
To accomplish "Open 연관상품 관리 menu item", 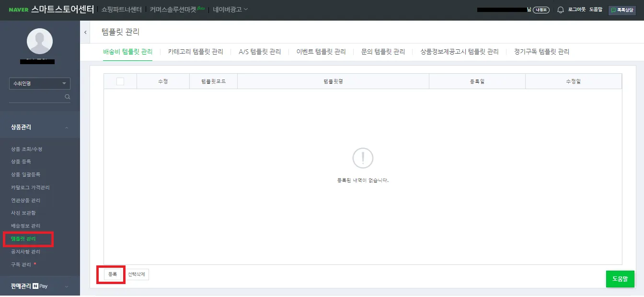I will coord(25,201).
